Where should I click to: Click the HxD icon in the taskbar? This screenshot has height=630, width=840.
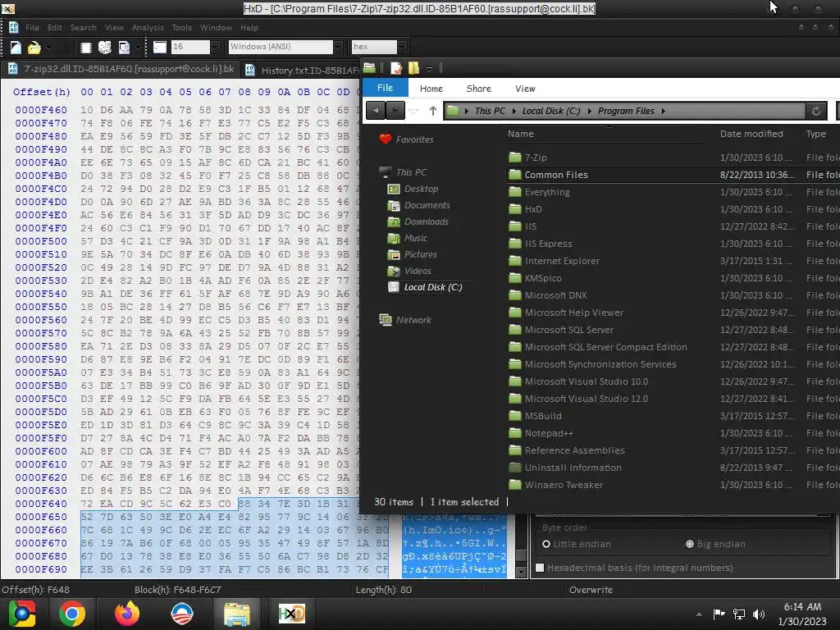pos(291,614)
